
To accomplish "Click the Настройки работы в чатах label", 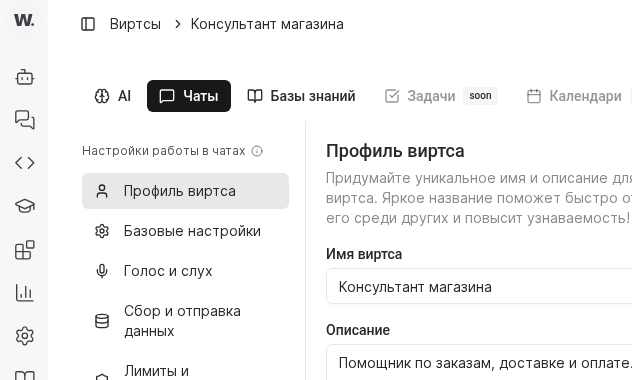I will (x=164, y=151).
